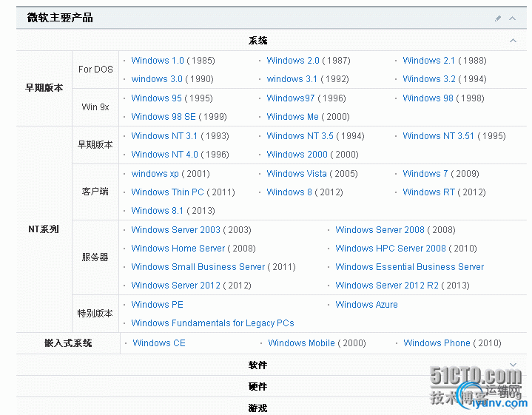Collapse the 系统 section chevron
The height and width of the screenshot is (415, 532).
513,41
